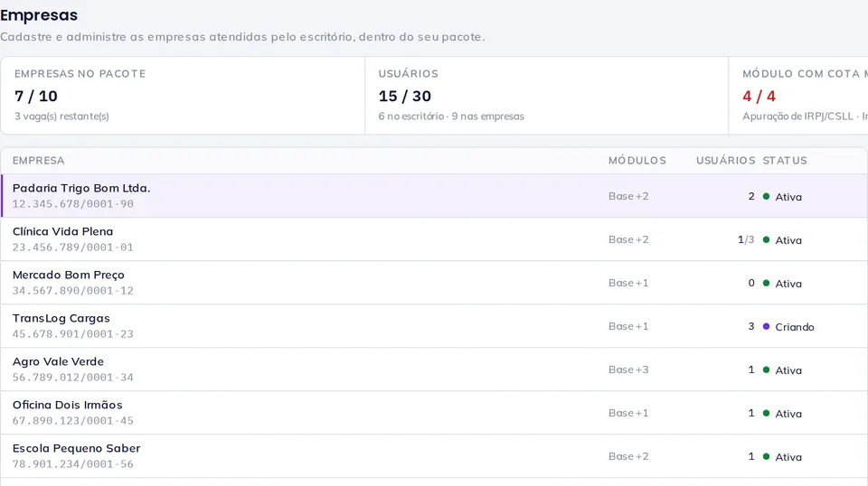Open the Padaria Trigo Bom Ltda. row
Screen dimensions: 868x486
click(434, 196)
